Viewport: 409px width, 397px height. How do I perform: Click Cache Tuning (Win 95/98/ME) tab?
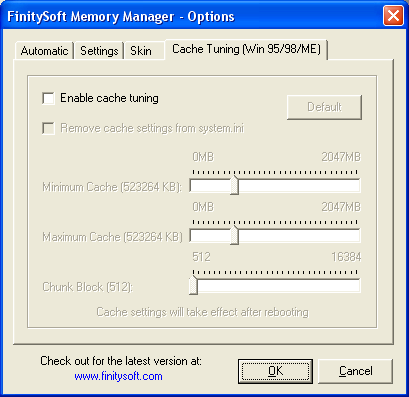[x=246, y=49]
